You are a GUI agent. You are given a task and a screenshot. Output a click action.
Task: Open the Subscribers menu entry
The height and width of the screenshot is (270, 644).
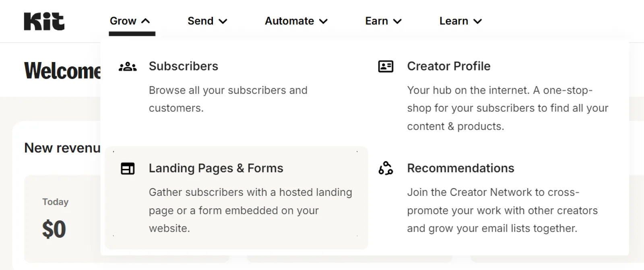click(184, 66)
